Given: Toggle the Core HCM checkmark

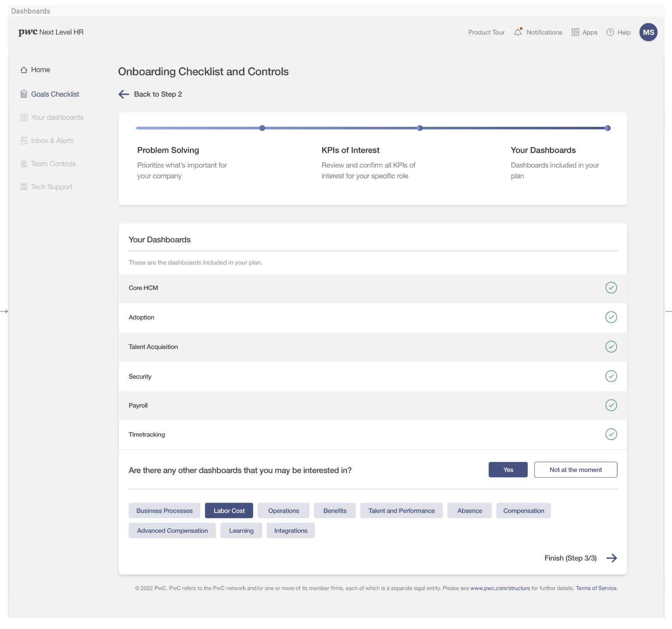Looking at the screenshot, I should click(611, 288).
